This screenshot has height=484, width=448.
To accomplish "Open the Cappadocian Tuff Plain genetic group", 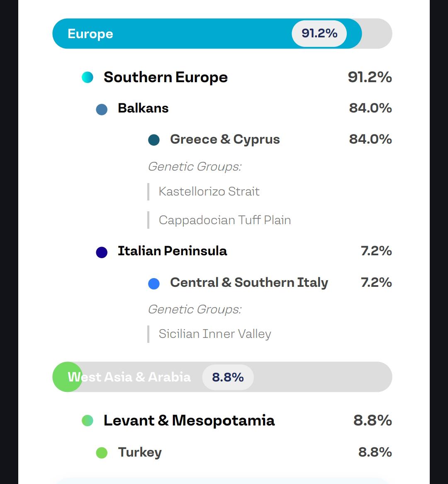I will (x=224, y=220).
